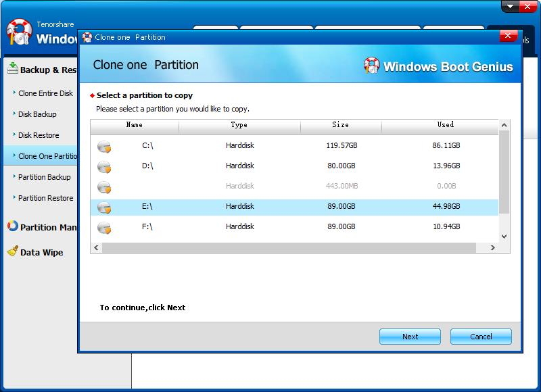Open Disk Backup in the sidebar
This screenshot has height=392, width=541.
37,114
